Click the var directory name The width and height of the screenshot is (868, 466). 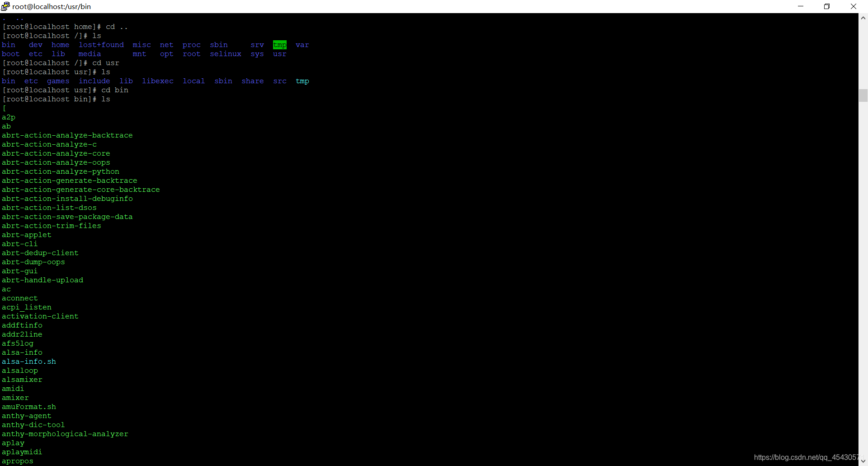tap(302, 45)
